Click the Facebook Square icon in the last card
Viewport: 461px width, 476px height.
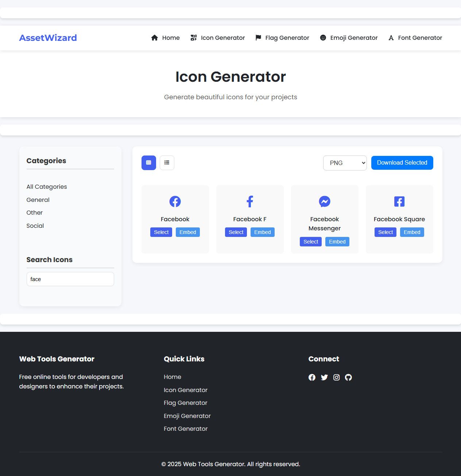click(399, 201)
